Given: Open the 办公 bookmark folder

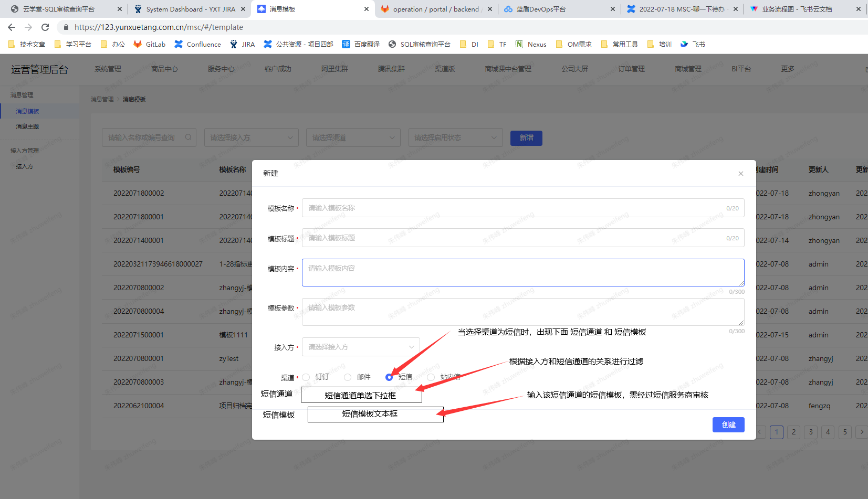Looking at the screenshot, I should (113, 44).
